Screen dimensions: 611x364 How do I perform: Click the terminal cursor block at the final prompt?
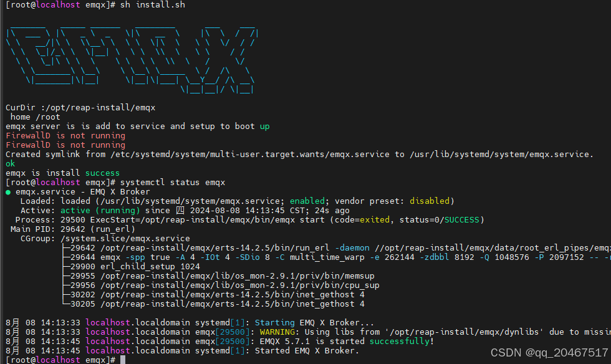tap(123, 359)
